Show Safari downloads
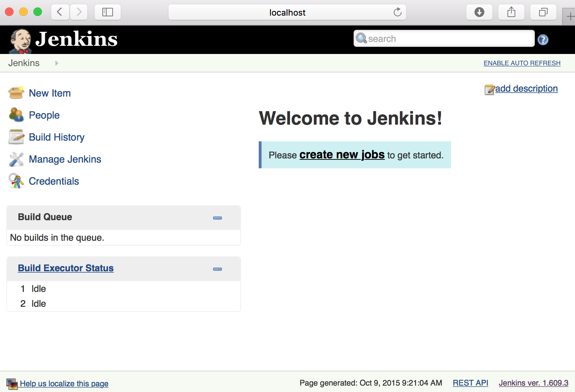 (479, 12)
